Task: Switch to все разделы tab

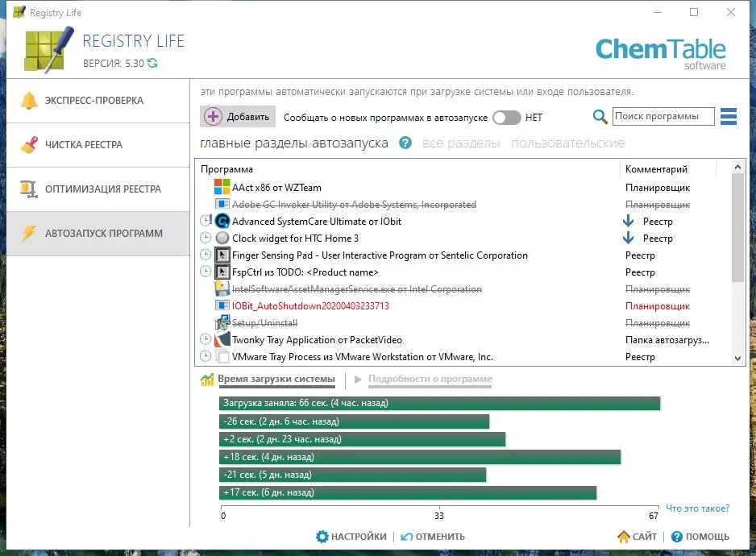Action: coord(461,143)
